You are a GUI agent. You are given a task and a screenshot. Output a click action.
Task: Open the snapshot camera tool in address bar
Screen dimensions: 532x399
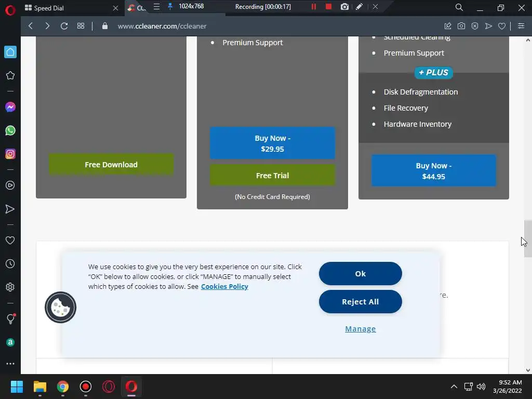coord(461,26)
